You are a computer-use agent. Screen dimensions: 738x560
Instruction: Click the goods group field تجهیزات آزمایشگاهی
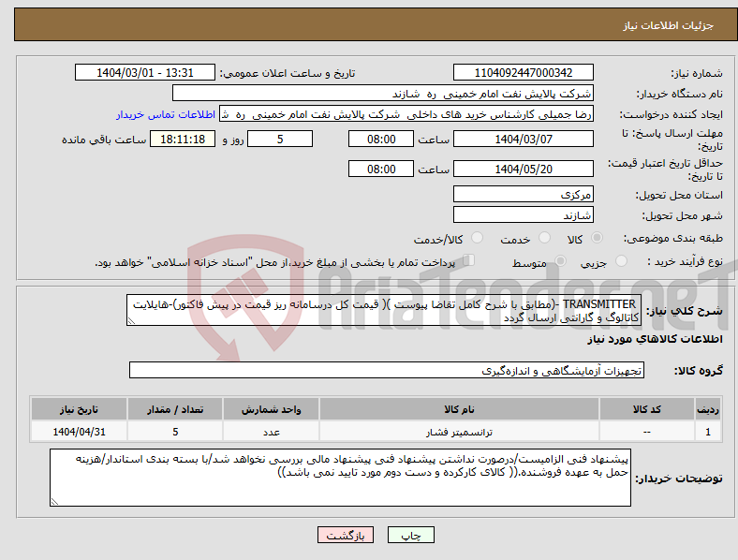click(x=387, y=370)
